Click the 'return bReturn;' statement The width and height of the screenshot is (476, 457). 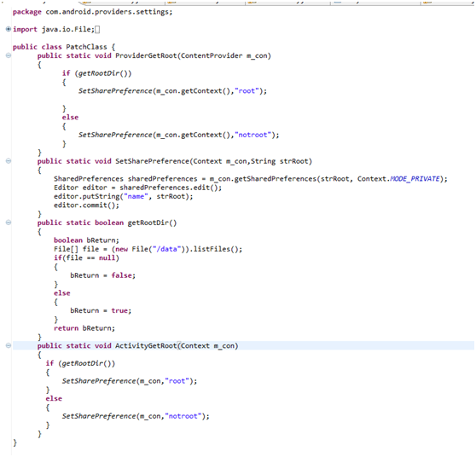click(x=84, y=328)
